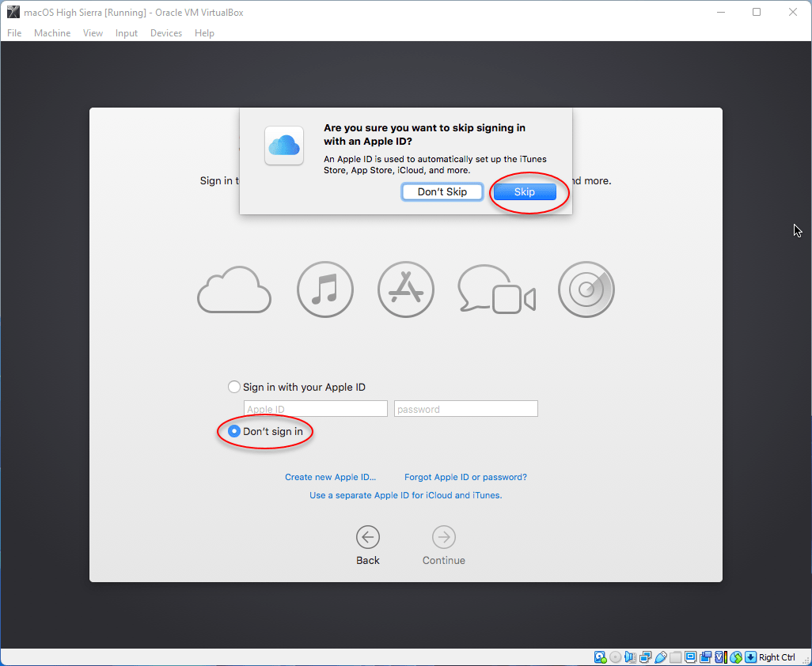
Task: Open the Devices menu
Action: (x=166, y=33)
